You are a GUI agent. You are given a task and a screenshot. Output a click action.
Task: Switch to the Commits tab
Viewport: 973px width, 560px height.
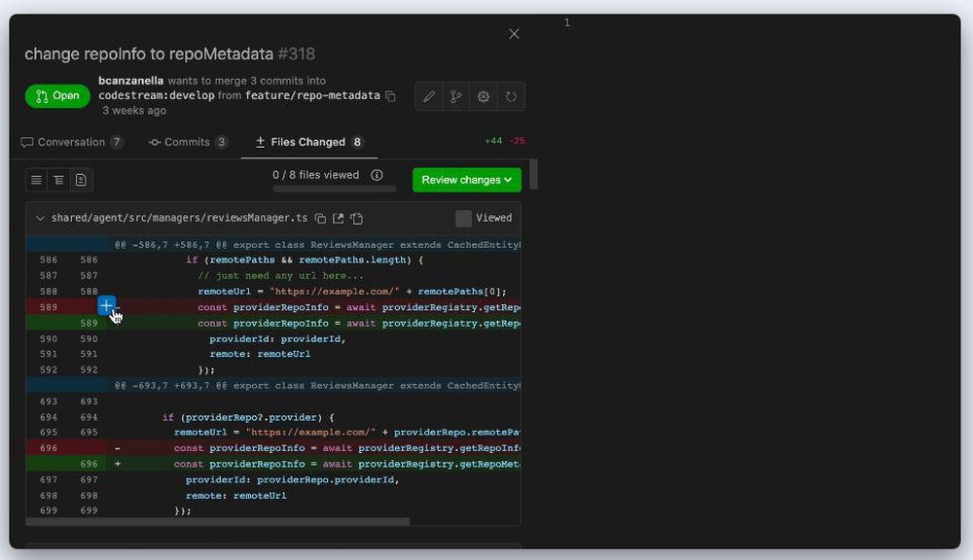click(x=188, y=142)
